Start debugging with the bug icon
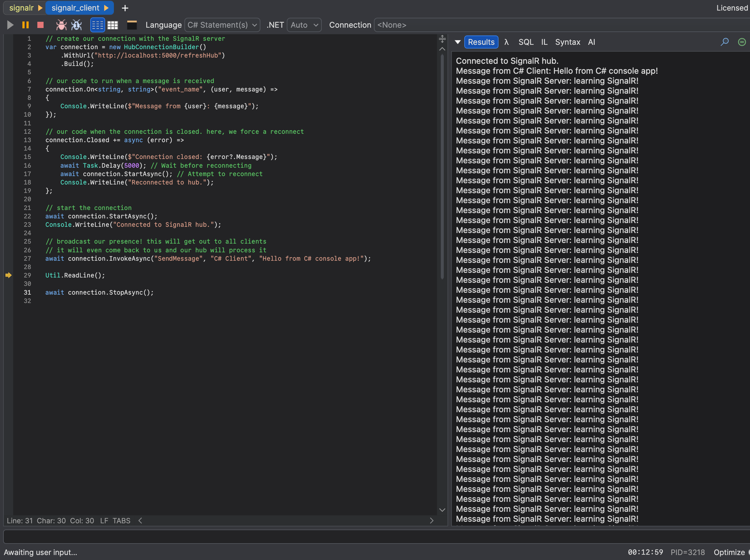750x560 pixels. coord(61,25)
